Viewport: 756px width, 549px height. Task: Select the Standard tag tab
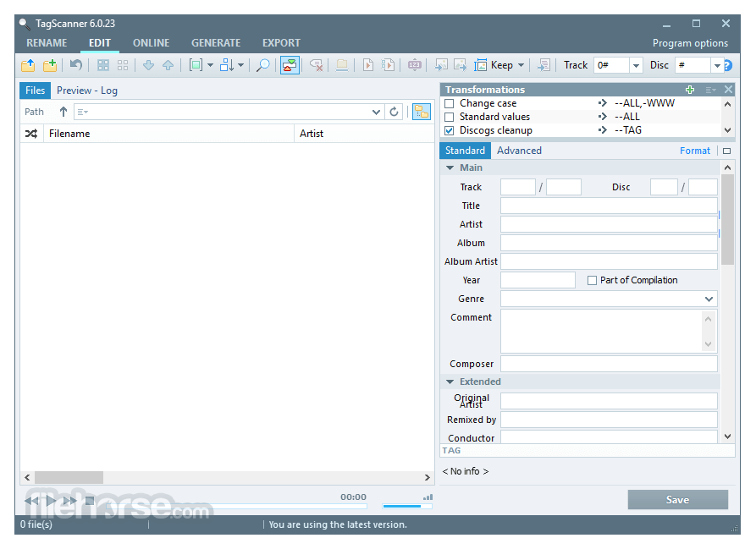point(466,151)
